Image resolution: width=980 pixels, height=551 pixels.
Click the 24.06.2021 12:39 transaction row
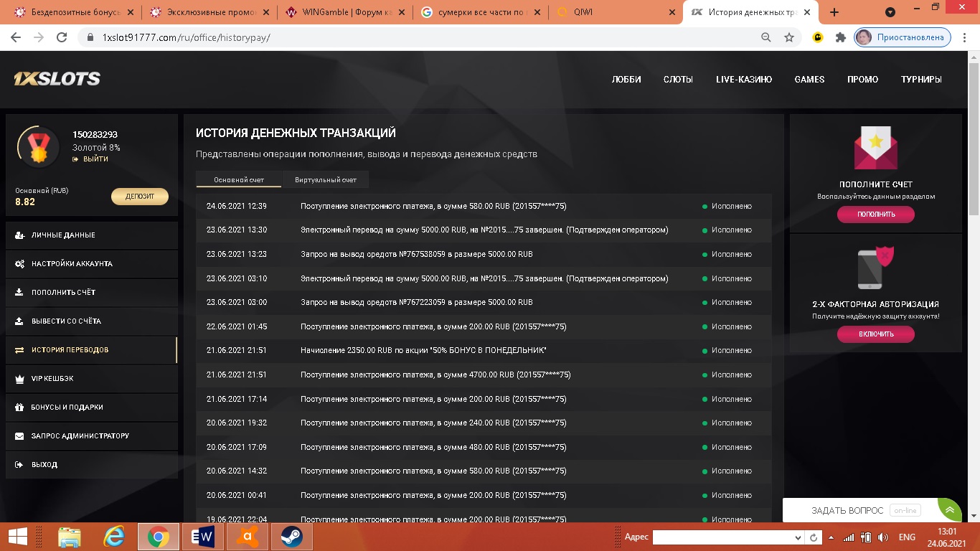coord(484,206)
